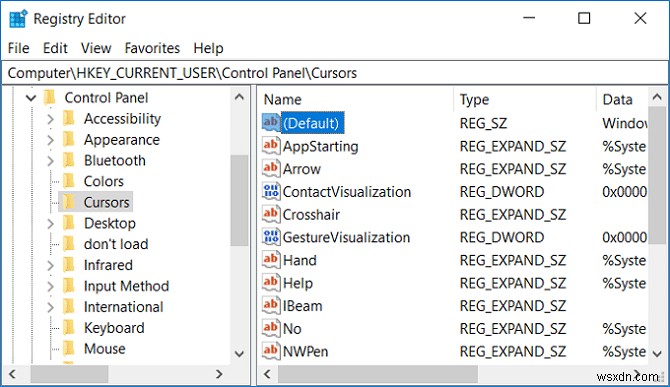Click the registry path address bar
Image resolution: width=670 pixels, height=387 pixels.
point(335,73)
